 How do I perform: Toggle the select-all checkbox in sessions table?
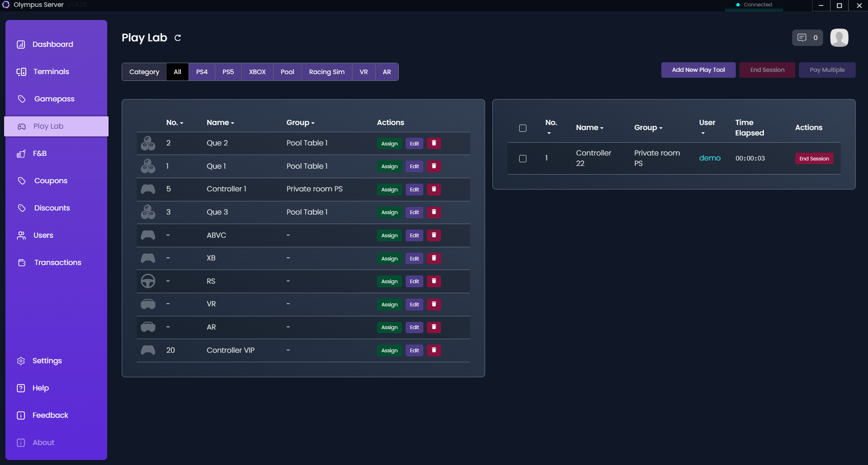[x=523, y=128]
